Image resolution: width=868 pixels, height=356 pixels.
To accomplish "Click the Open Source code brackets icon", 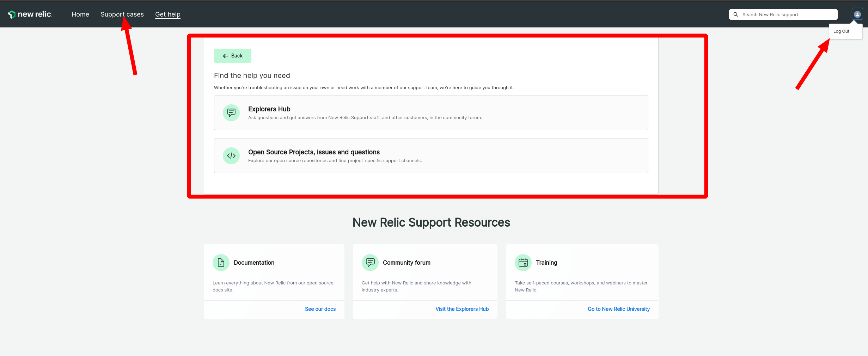I will [x=231, y=156].
